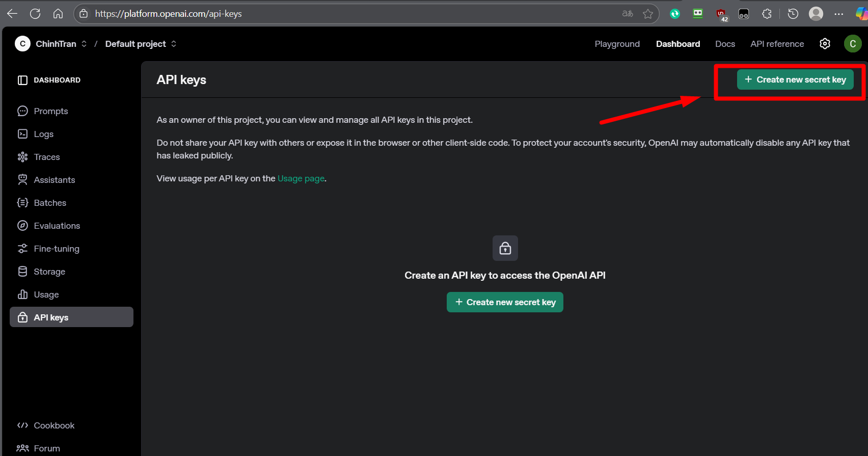Image resolution: width=868 pixels, height=456 pixels.
Task: Open Prompts in the sidebar
Action: tap(71, 111)
